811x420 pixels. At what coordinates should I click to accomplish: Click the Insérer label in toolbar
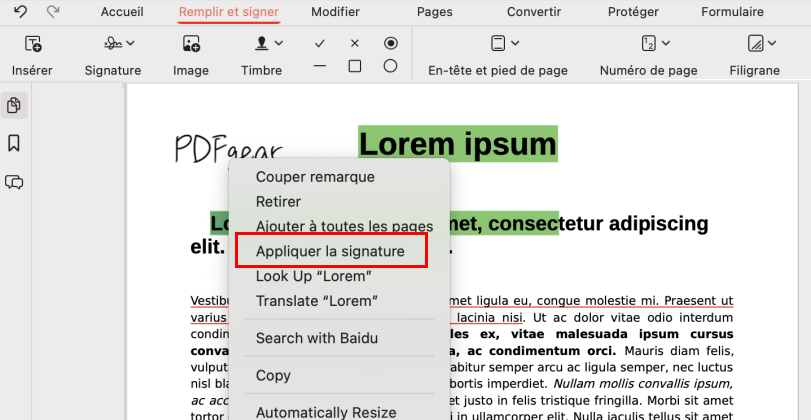(32, 70)
